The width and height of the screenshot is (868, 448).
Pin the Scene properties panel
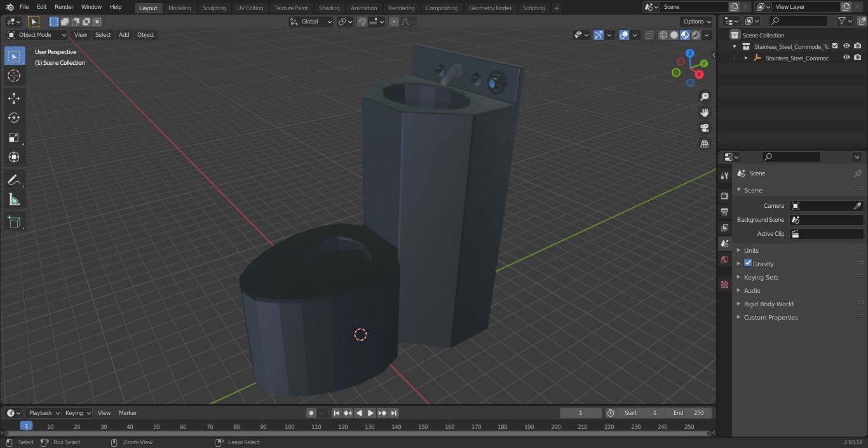pos(857,173)
